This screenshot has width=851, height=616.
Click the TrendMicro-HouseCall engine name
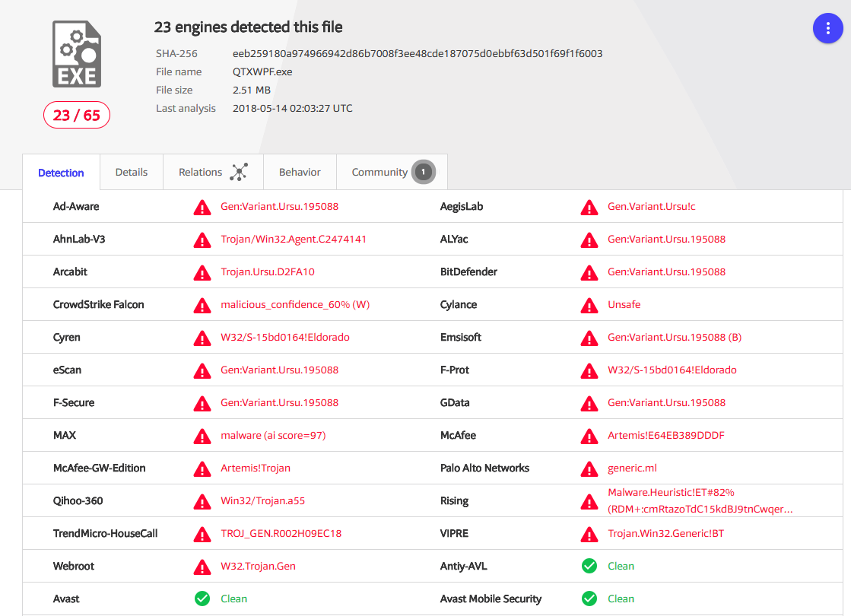click(105, 533)
